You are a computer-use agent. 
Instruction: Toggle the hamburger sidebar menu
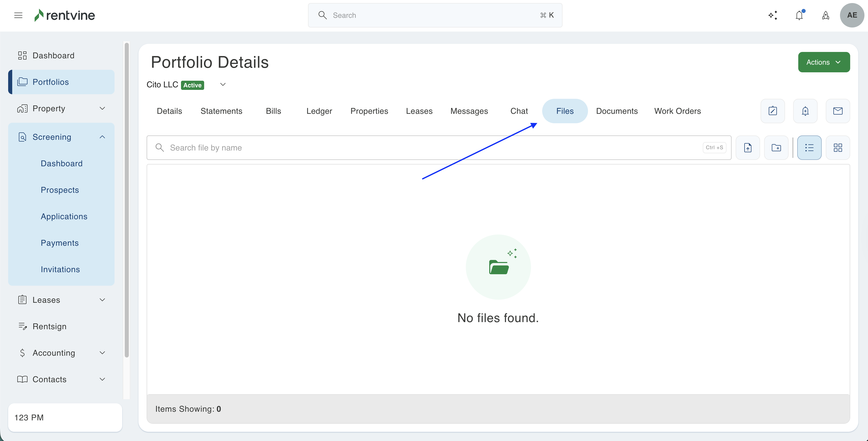[18, 15]
